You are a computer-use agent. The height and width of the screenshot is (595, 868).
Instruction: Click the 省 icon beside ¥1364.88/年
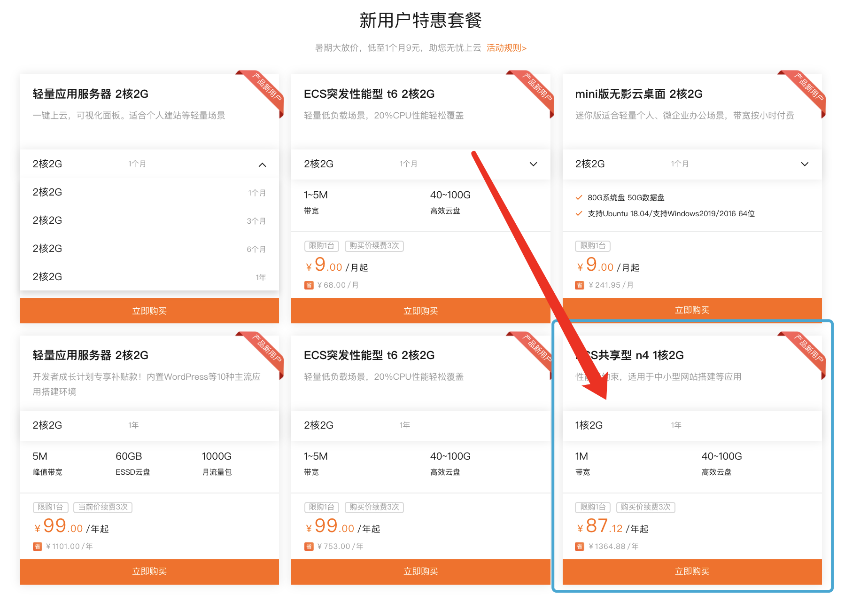[580, 547]
